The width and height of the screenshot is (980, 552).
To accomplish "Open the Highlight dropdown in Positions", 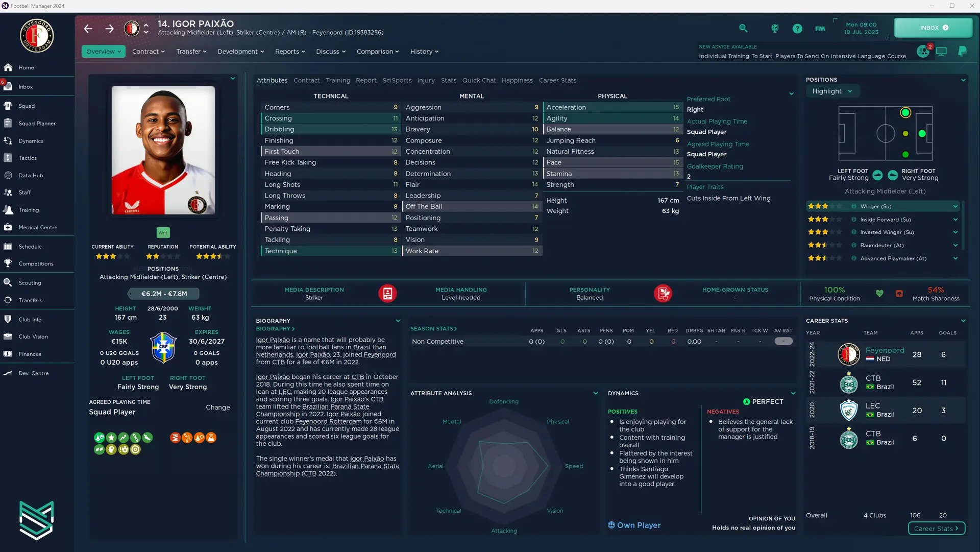I will coord(832,91).
